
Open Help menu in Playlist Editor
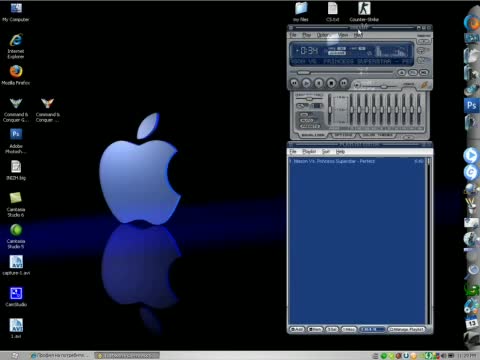click(x=340, y=152)
